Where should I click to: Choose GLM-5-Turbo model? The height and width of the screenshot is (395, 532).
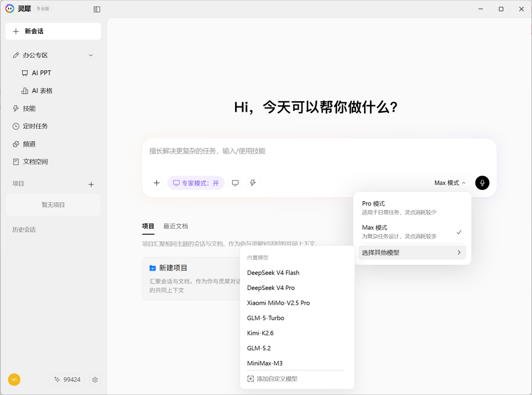(x=297, y=318)
